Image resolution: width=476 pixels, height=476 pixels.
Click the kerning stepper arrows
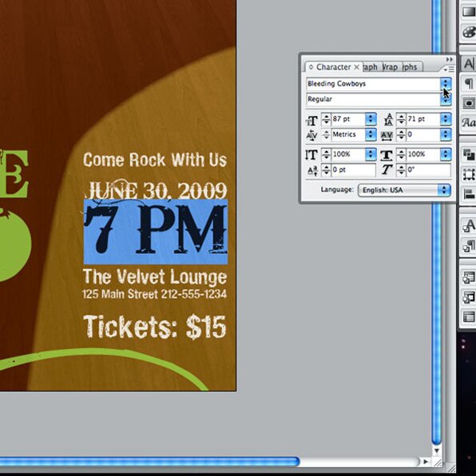(x=326, y=134)
